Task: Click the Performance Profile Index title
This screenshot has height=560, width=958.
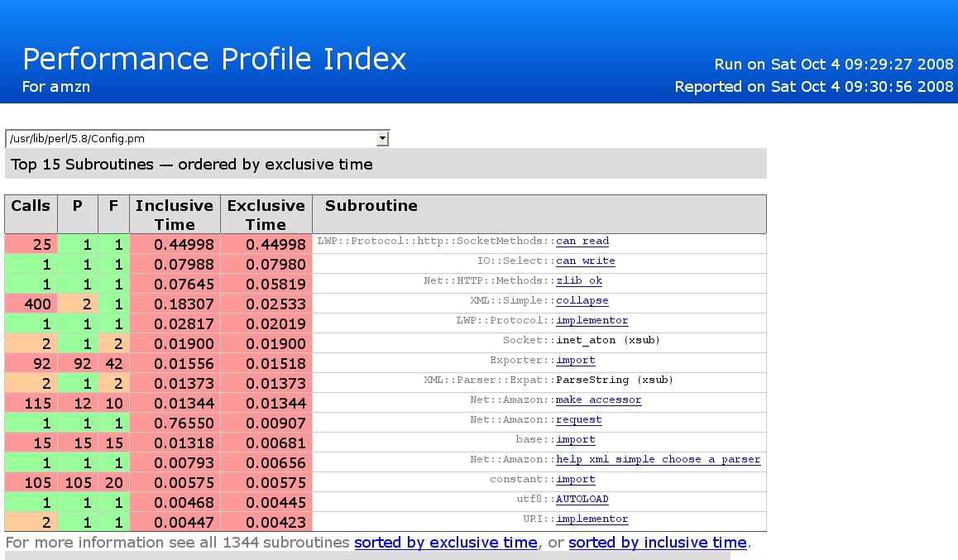Action: point(214,60)
